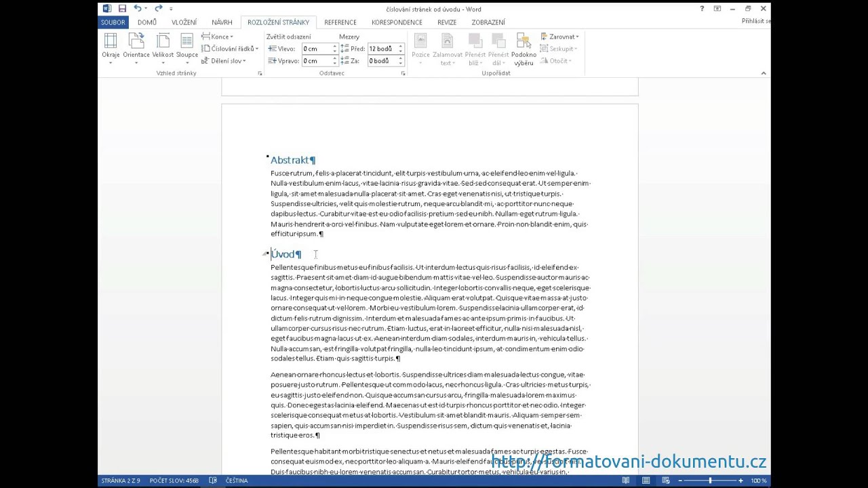Viewport: 868px width, 488px height.
Task: Click the 100 % zoom level
Action: (x=759, y=481)
